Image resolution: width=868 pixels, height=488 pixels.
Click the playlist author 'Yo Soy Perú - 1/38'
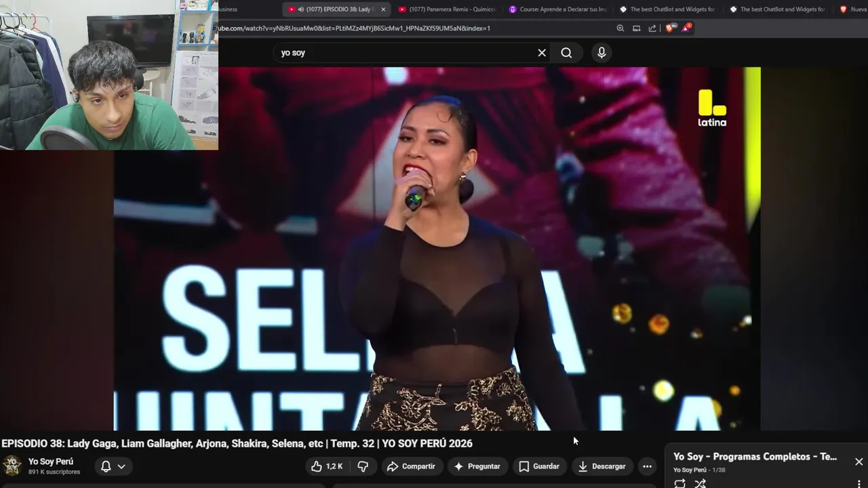[x=699, y=470]
